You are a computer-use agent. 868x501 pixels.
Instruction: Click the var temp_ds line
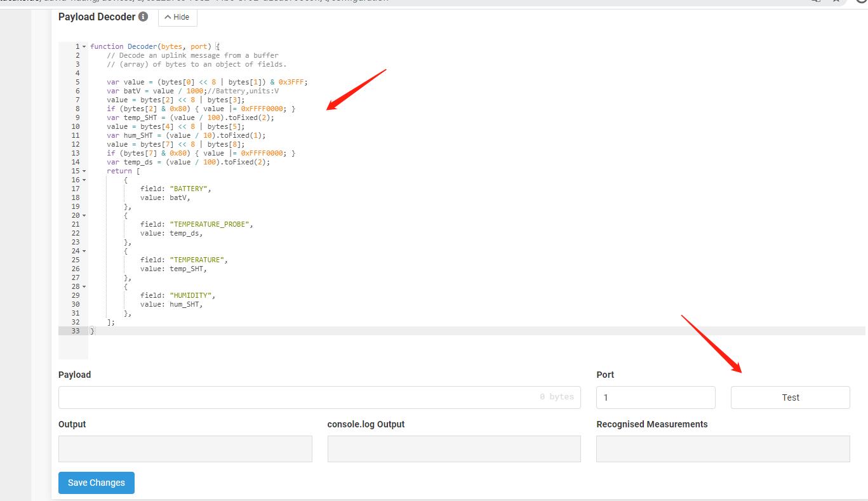pos(189,162)
